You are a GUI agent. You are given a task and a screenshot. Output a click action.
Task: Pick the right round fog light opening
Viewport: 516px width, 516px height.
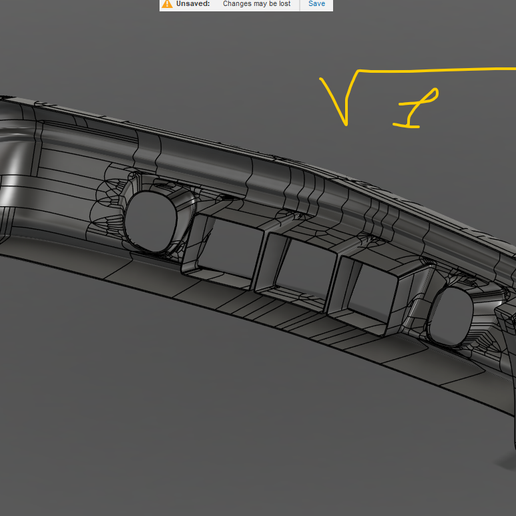[451, 317]
